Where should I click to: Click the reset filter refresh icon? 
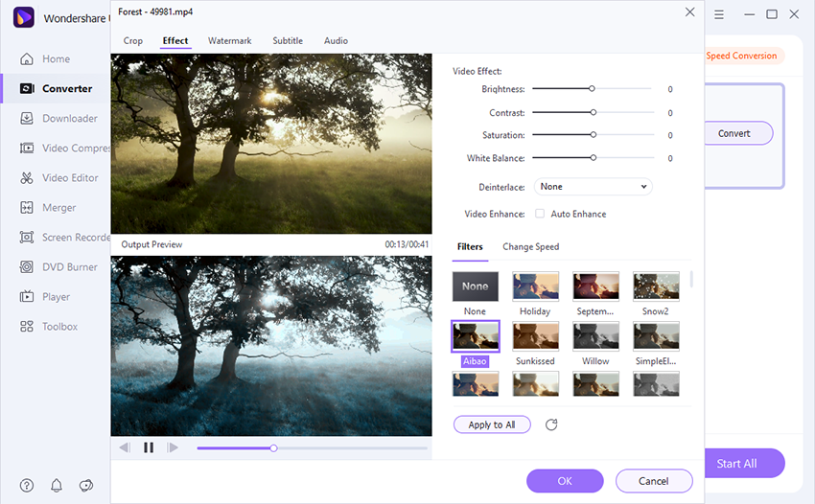[551, 424]
